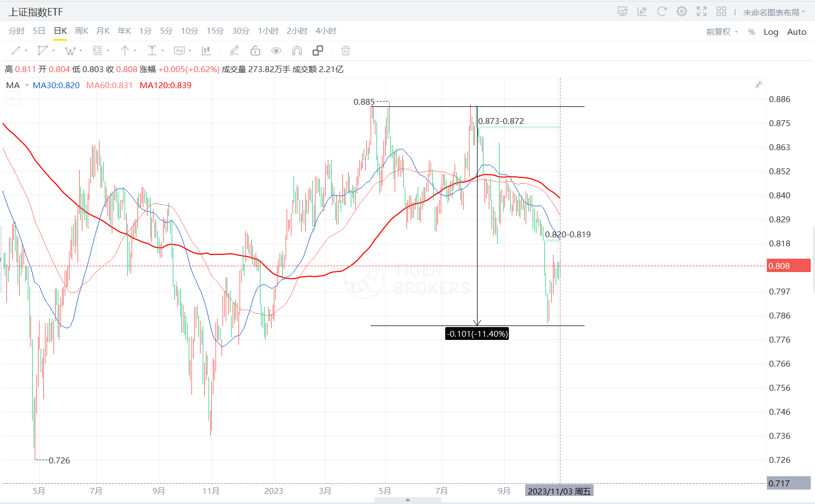Image resolution: width=815 pixels, height=504 pixels.
Task: Click the MA60:0.831 indicator label
Action: (x=110, y=86)
